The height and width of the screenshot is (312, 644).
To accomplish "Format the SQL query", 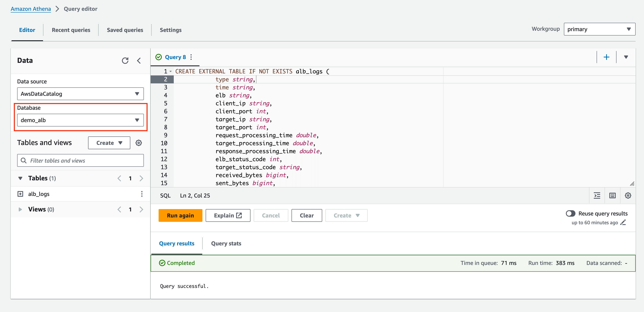I will (597, 195).
